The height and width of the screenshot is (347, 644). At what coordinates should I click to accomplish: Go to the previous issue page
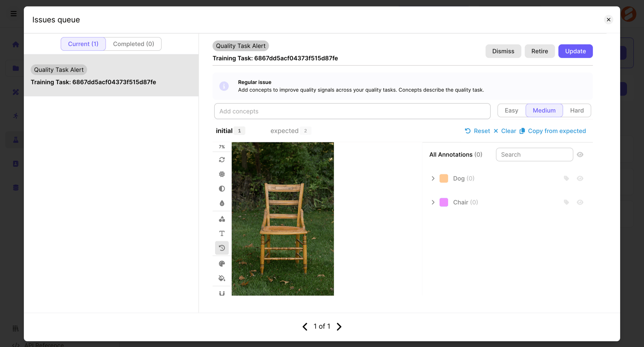point(305,327)
